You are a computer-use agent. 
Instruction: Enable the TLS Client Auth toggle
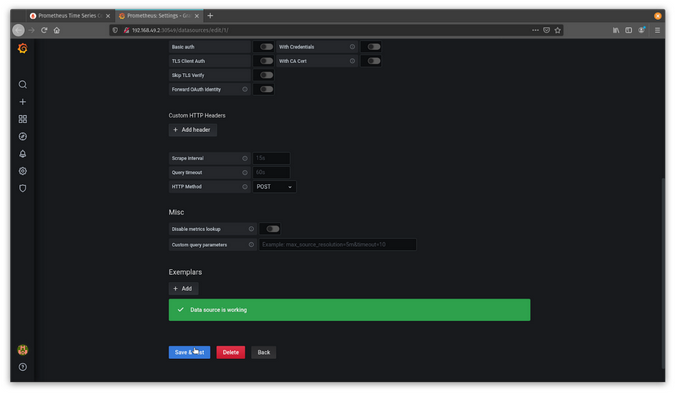point(266,61)
